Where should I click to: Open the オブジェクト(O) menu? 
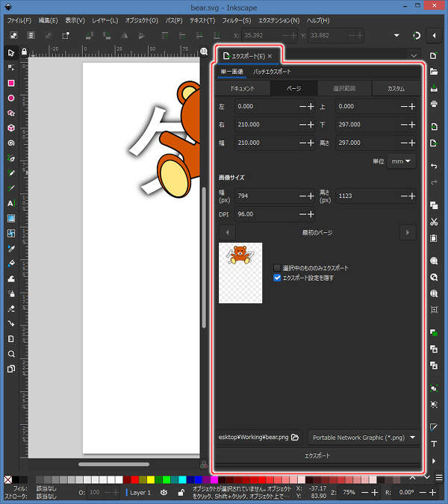coord(142,21)
